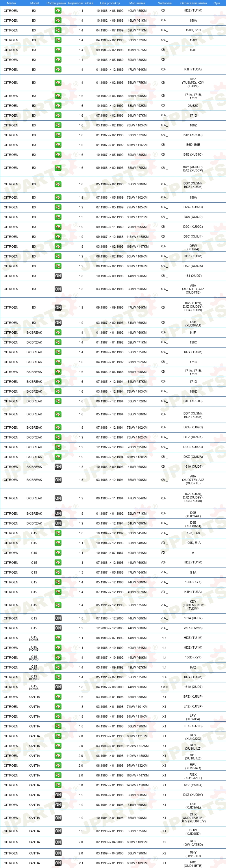Screen dimensions: 226x868
Task: Click the Pojemność silnika column header
Action: (81, 3)
